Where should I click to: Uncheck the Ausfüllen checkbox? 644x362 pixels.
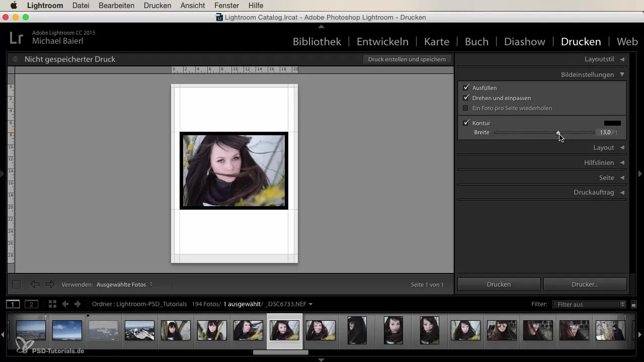pos(466,87)
